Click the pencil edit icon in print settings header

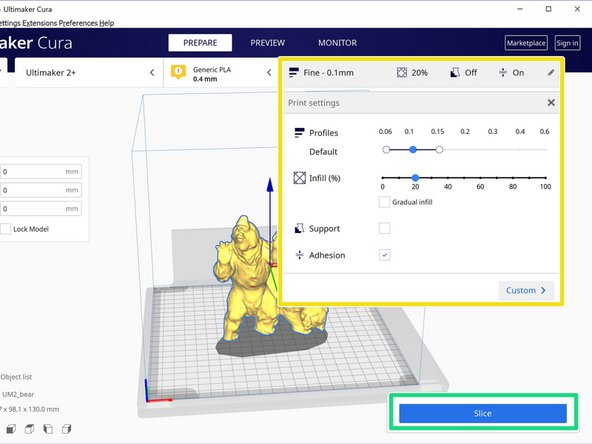551,72
